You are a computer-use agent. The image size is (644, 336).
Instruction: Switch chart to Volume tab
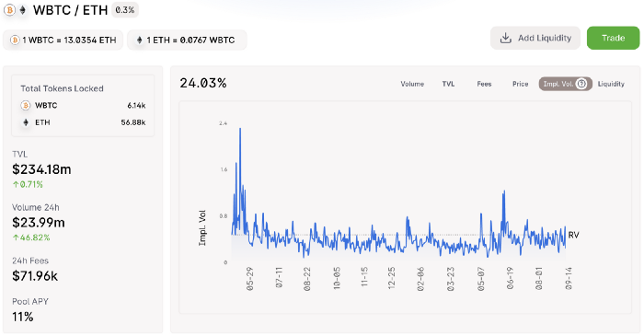click(x=412, y=84)
